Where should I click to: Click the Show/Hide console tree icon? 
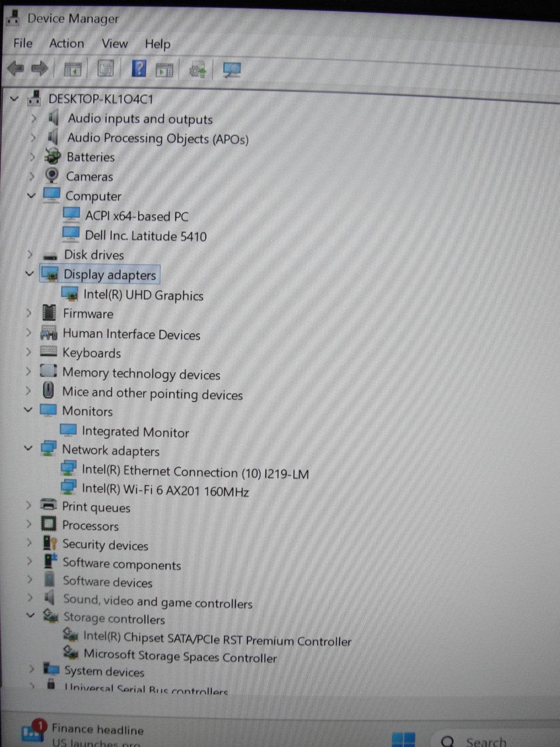(x=72, y=70)
